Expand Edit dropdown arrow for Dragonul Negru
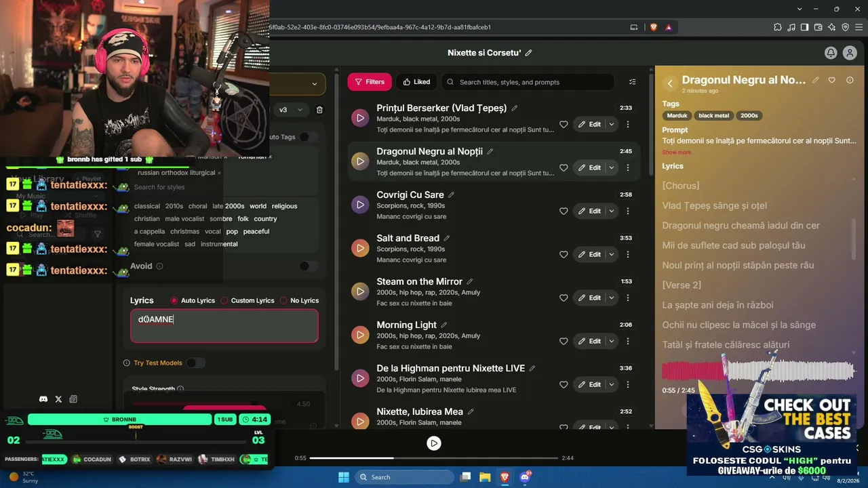 coord(612,168)
